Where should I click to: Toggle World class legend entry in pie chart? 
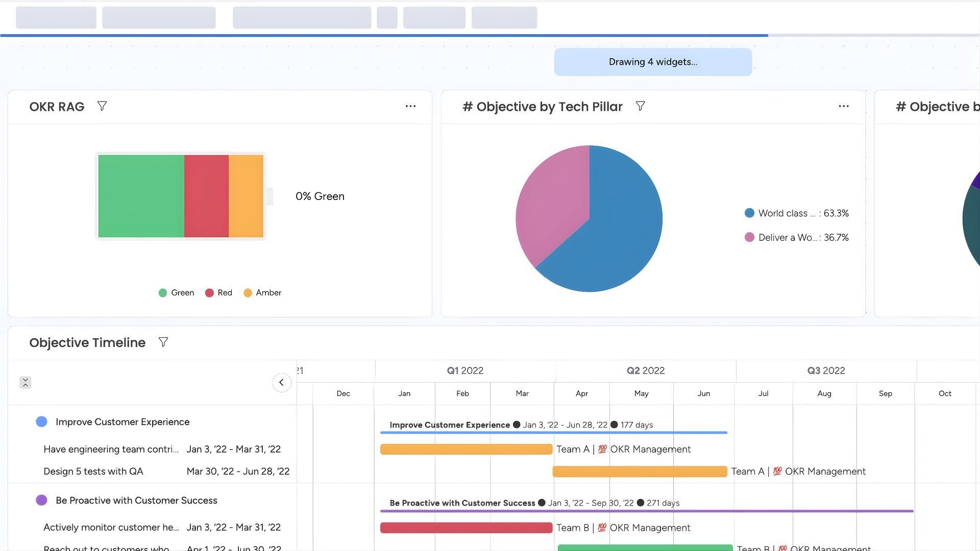pos(796,213)
